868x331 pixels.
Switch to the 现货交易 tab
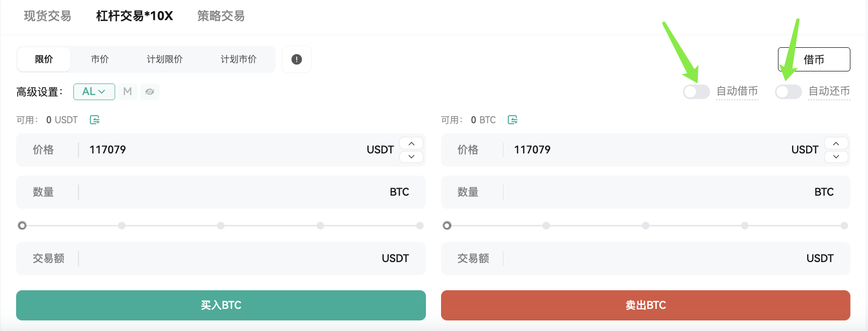(x=47, y=16)
